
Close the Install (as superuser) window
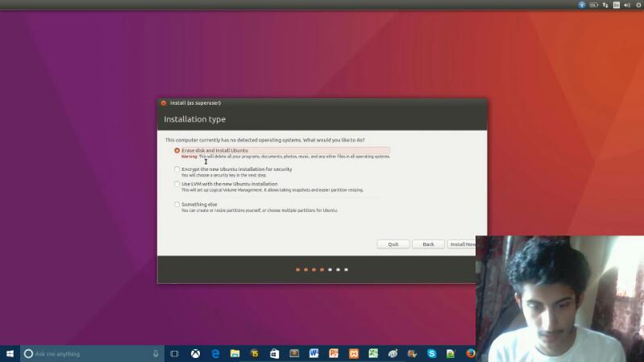click(x=164, y=103)
